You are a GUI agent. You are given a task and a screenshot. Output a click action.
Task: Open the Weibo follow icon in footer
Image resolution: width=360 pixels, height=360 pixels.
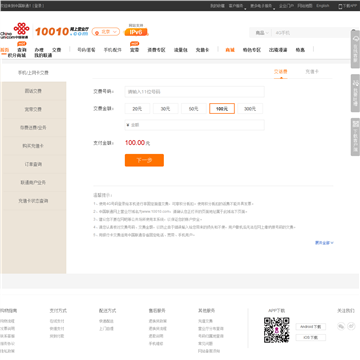point(351,326)
